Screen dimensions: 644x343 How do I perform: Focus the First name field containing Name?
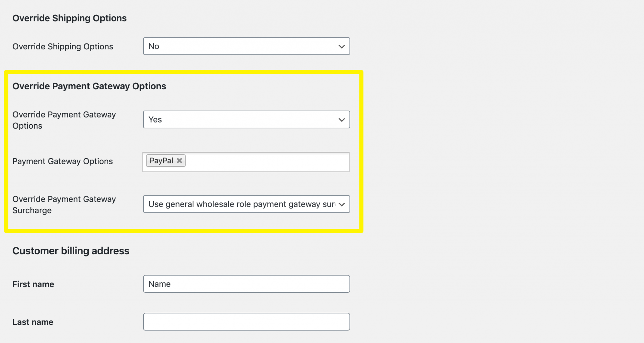pos(246,284)
